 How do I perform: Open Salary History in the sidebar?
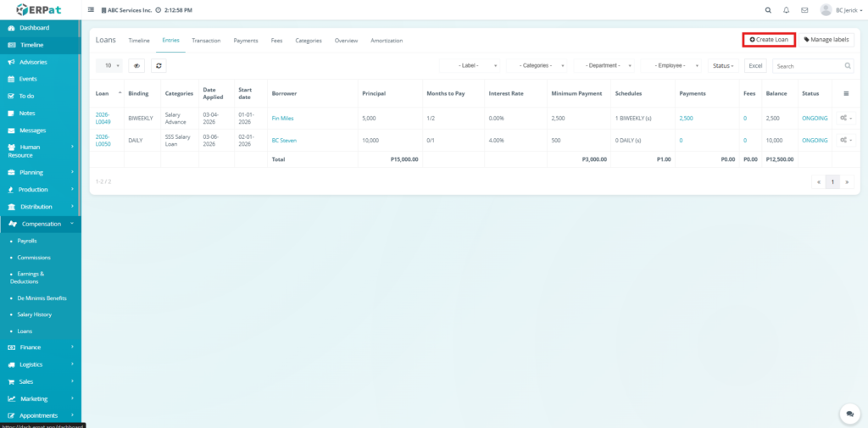pos(35,314)
